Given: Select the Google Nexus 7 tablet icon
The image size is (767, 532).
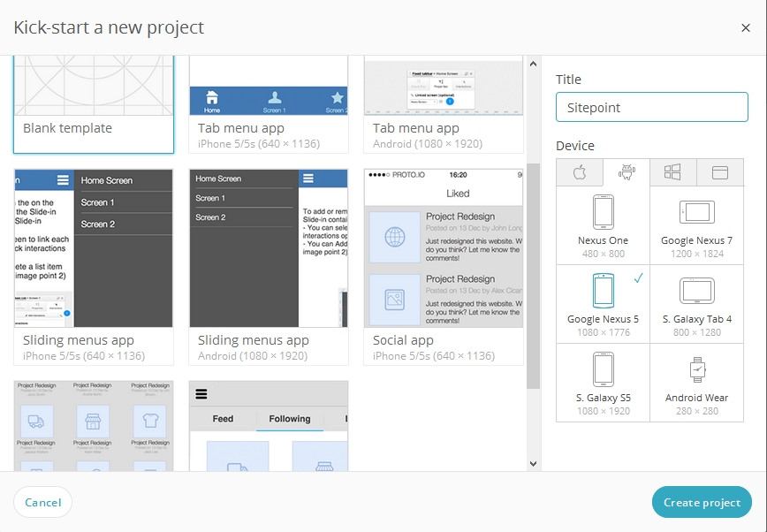Looking at the screenshot, I should [x=696, y=212].
